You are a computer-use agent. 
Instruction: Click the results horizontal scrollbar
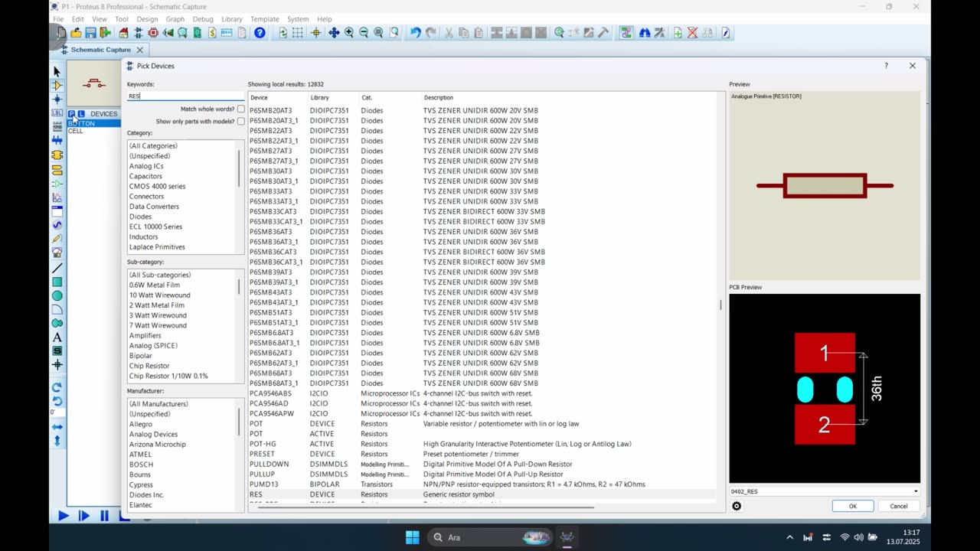click(426, 506)
